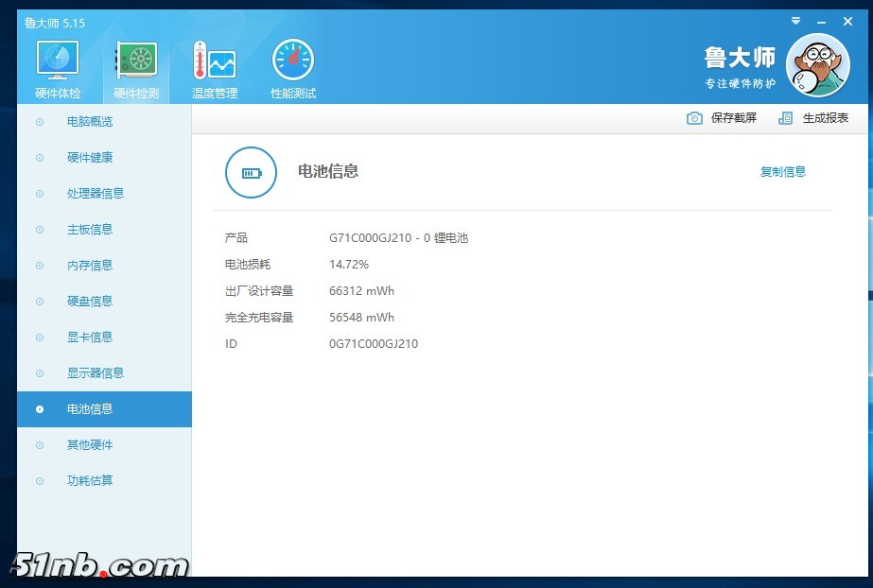Viewport: 873px width, 588px height.
Task: Click the camera icon for 保存截屏
Action: [695, 118]
